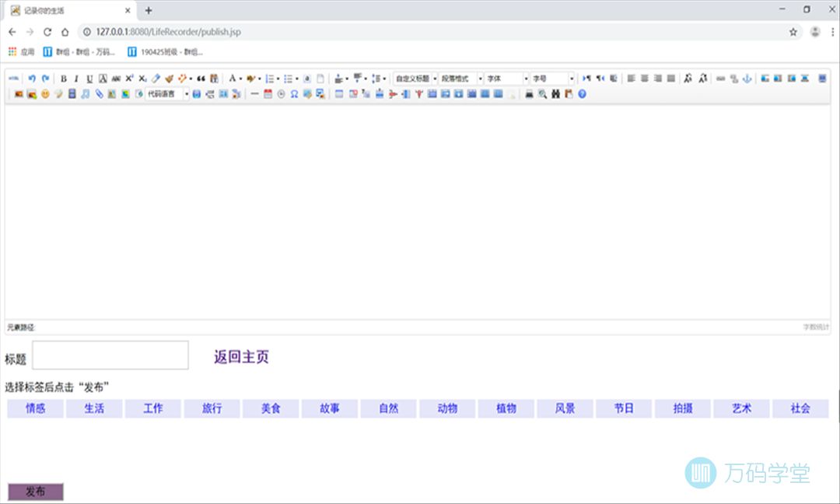
Task: Click the 返回主页 link
Action: pyautogui.click(x=242, y=357)
